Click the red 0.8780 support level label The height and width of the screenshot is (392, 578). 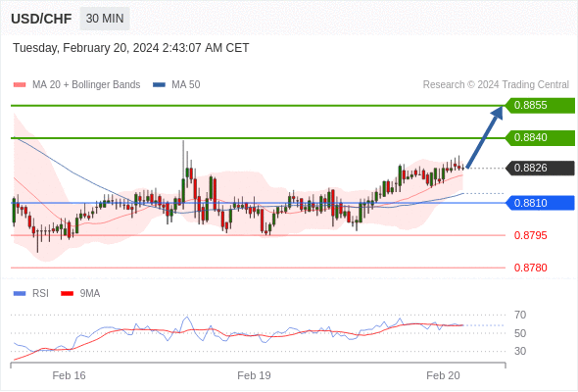point(530,268)
